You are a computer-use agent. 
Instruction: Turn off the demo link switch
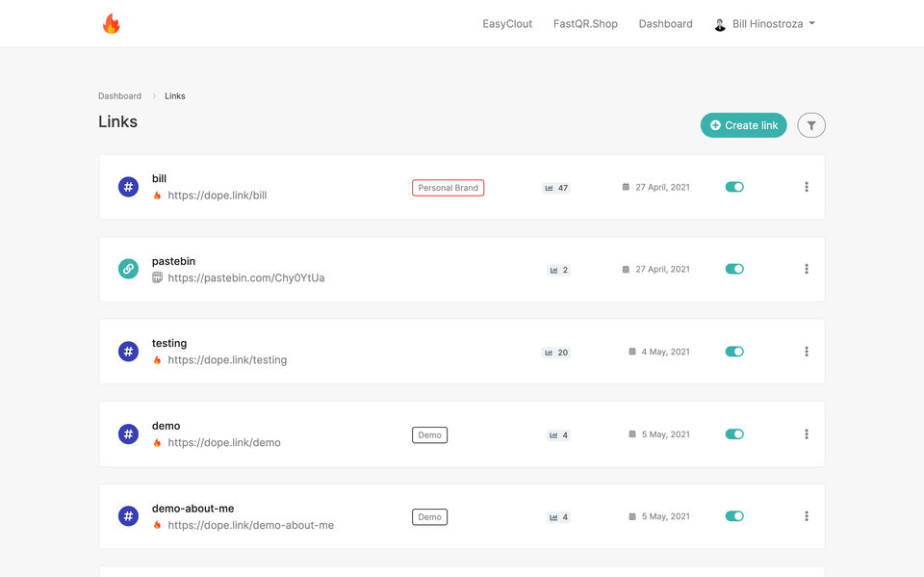point(734,434)
